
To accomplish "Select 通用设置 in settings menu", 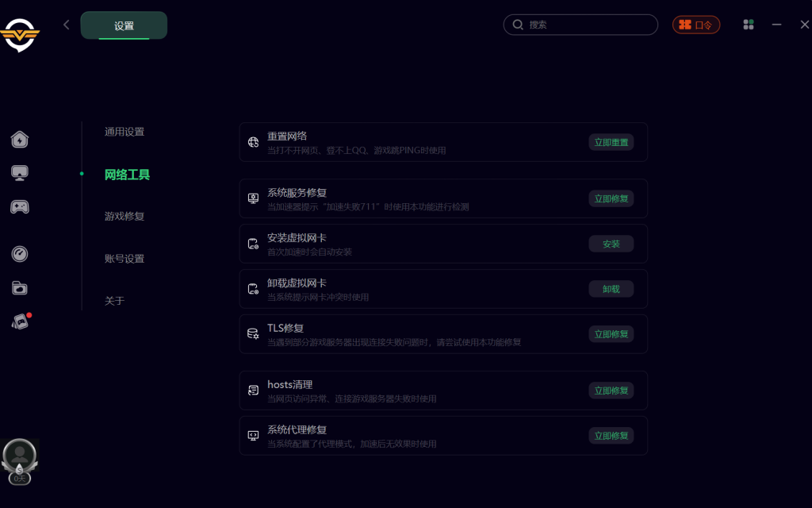I will (124, 132).
